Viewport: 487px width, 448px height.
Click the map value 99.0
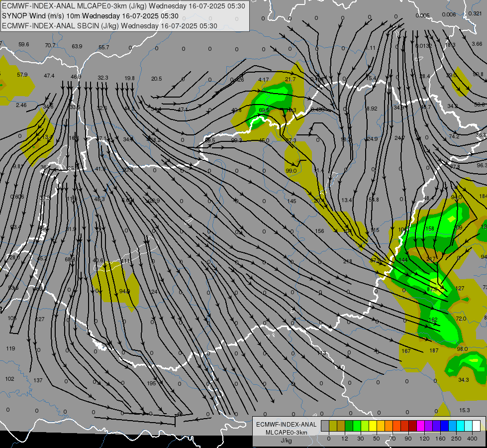tap(291, 171)
